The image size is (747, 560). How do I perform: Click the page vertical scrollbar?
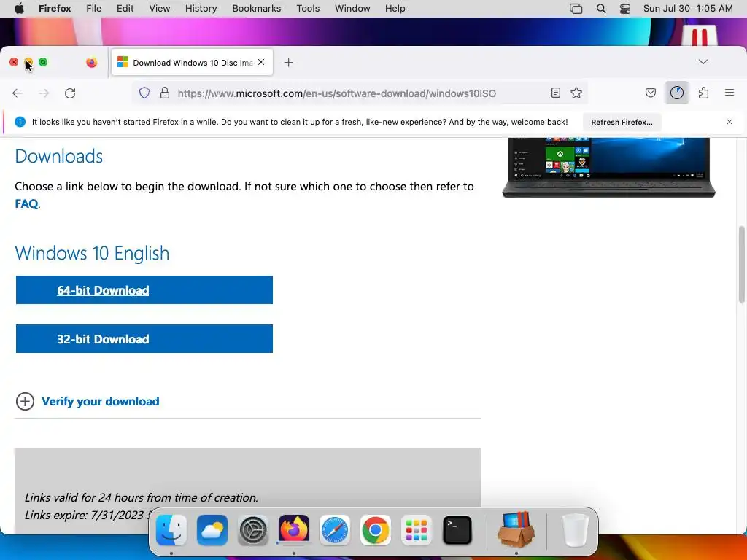pyautogui.click(x=741, y=265)
